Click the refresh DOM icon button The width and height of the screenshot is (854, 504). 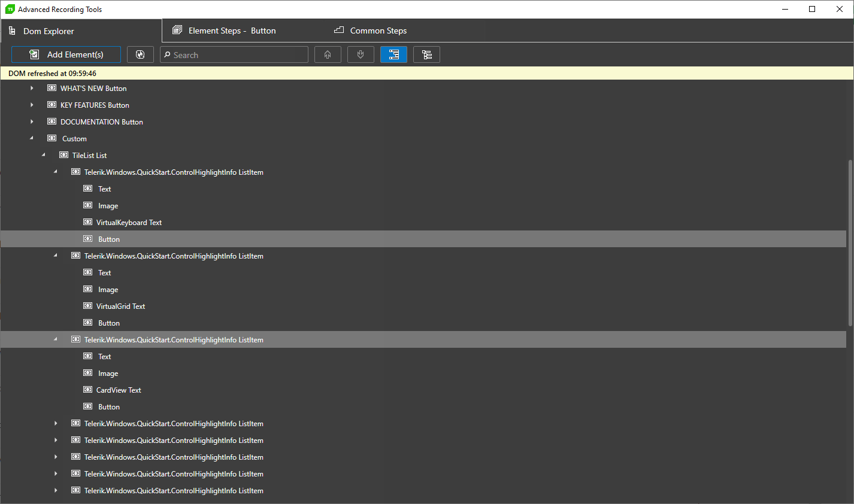[140, 54]
